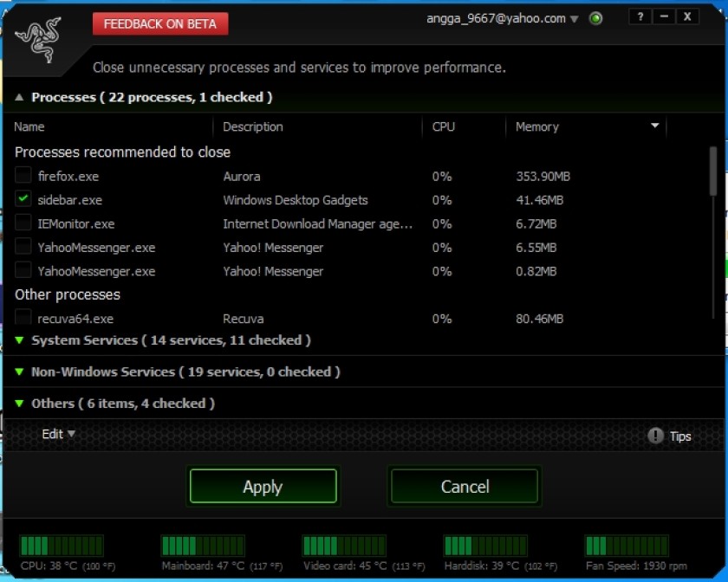
Task: Click the Recuva description text
Action: point(244,319)
